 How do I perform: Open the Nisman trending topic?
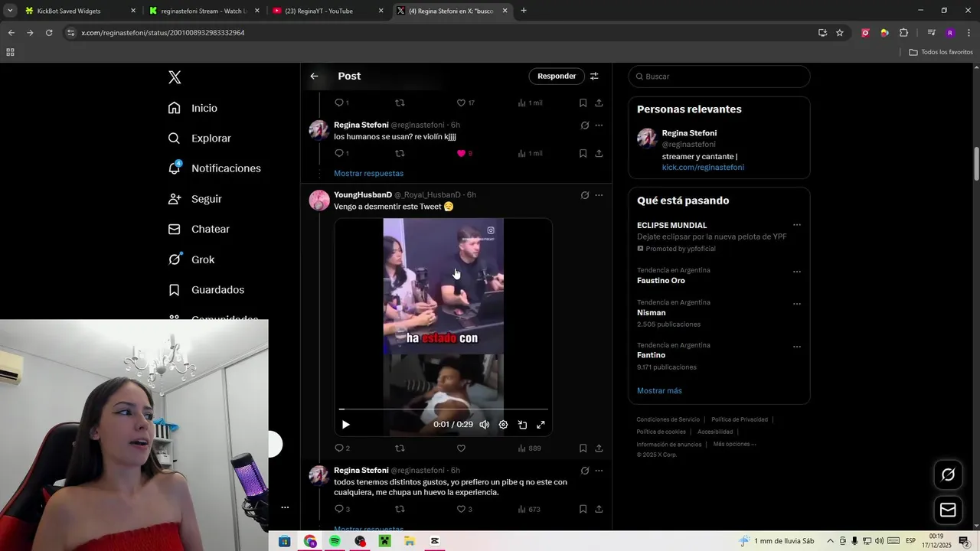pyautogui.click(x=652, y=313)
